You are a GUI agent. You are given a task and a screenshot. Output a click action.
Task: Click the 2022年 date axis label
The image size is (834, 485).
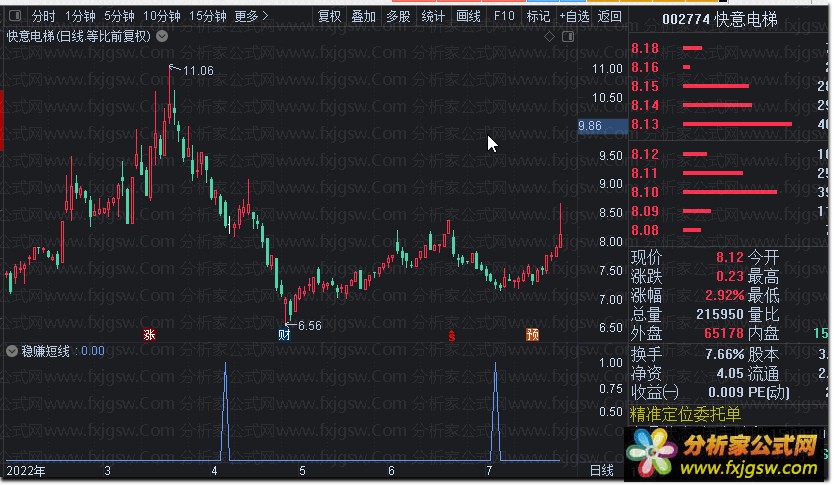tap(26, 471)
